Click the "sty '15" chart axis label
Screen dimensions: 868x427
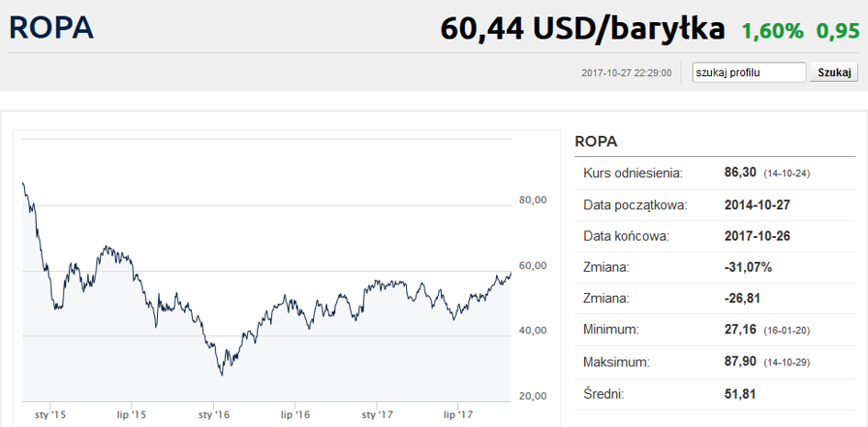(51, 415)
